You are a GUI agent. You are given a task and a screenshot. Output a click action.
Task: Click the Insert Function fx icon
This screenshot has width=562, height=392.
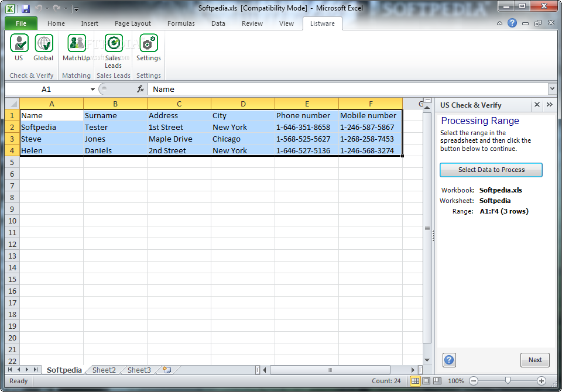coord(140,89)
